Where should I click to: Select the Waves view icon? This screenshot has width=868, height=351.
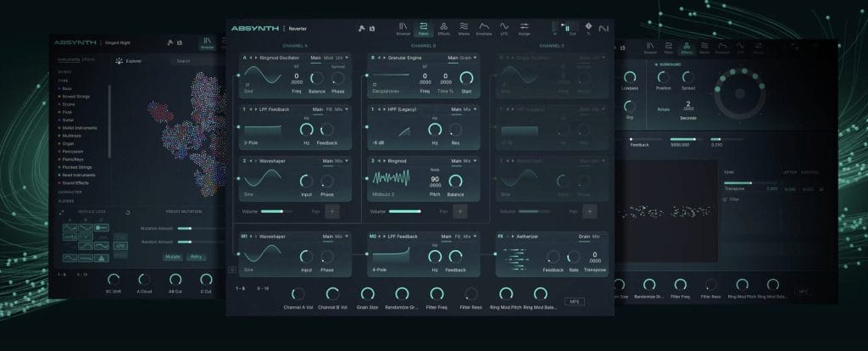click(x=465, y=29)
